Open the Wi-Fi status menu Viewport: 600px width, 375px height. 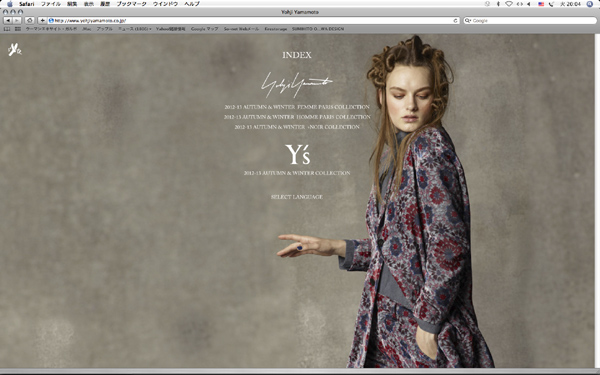[x=509, y=4]
